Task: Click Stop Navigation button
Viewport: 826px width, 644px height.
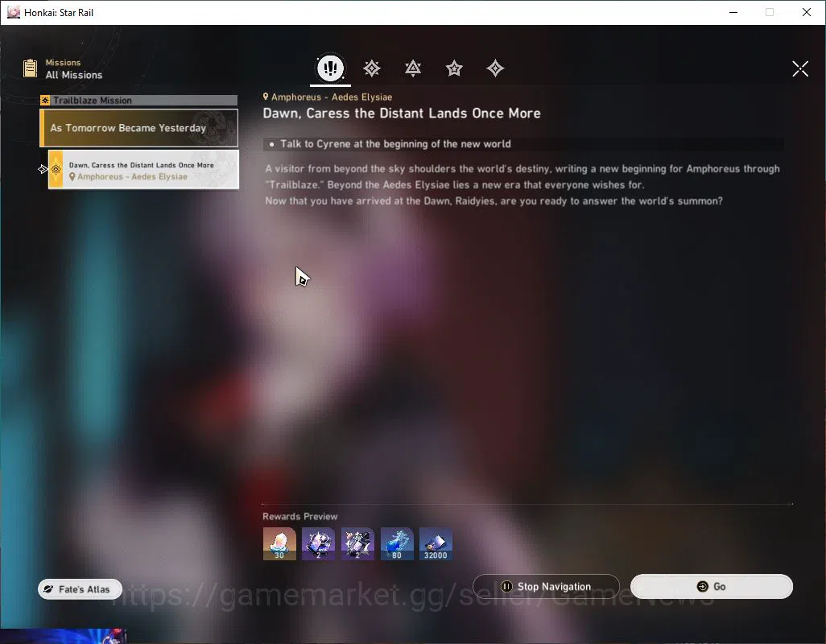Action: 547,586
